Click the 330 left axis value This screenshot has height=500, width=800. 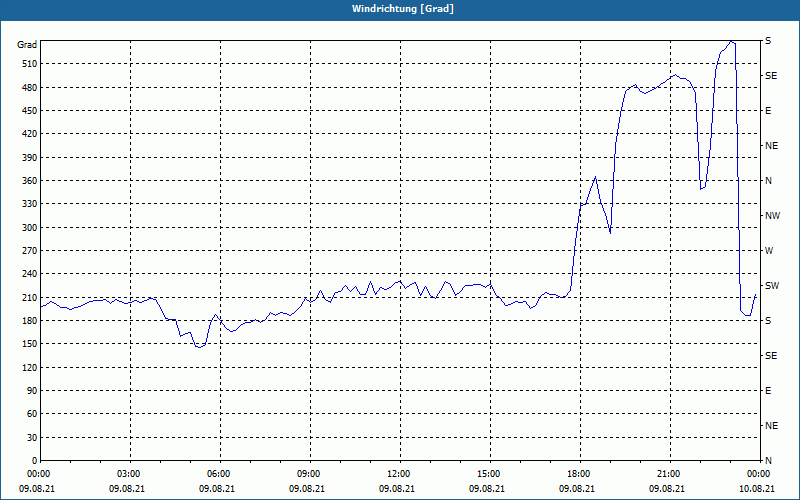(x=30, y=204)
